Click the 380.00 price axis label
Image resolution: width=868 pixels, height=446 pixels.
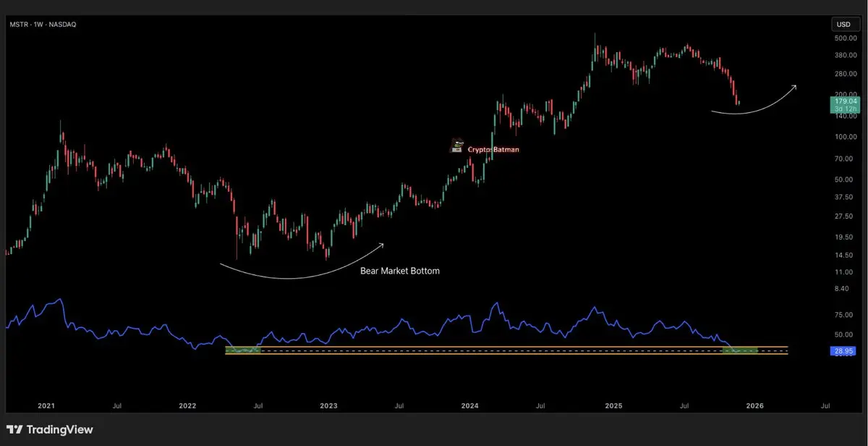846,56
